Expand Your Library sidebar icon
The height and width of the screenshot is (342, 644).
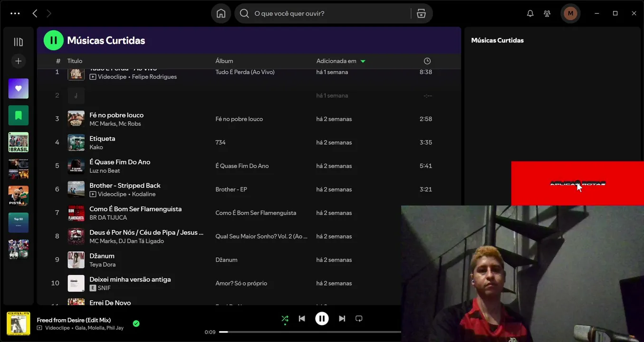[x=18, y=42]
